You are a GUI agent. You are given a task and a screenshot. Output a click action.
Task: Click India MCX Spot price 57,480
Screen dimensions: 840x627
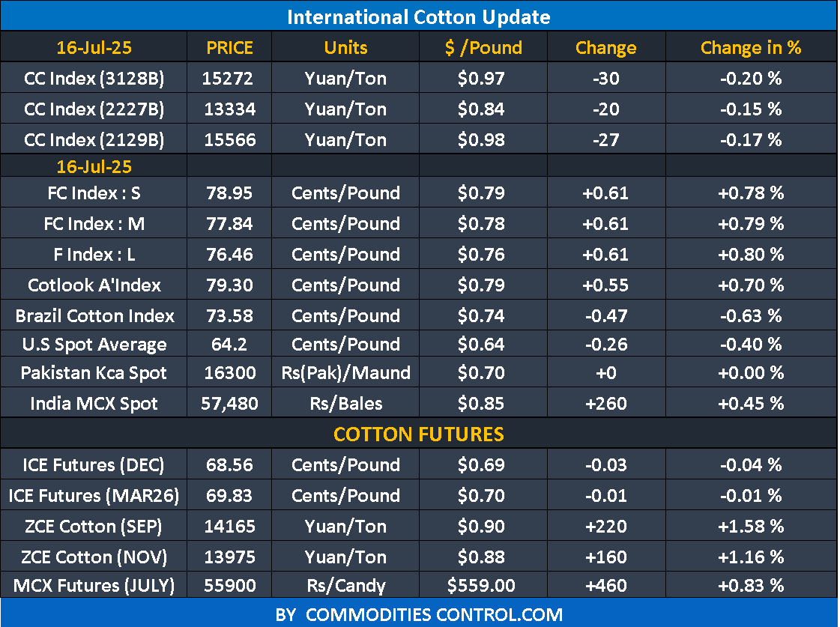pyautogui.click(x=229, y=404)
